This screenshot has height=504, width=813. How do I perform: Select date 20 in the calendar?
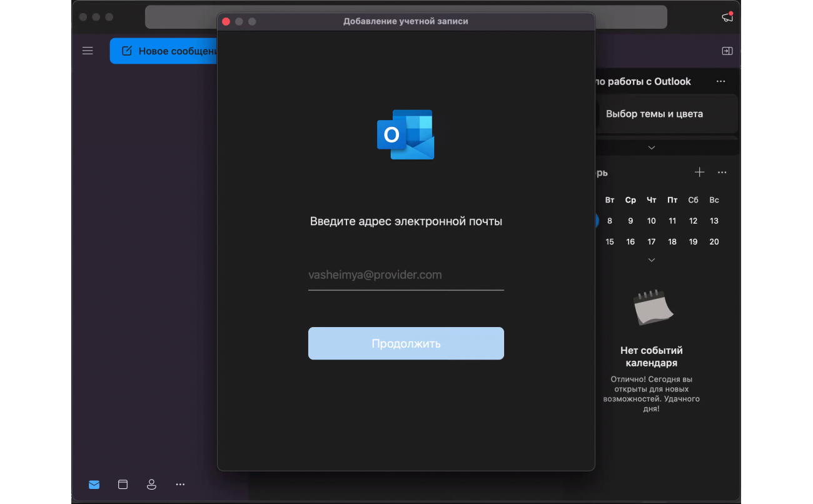pos(714,241)
